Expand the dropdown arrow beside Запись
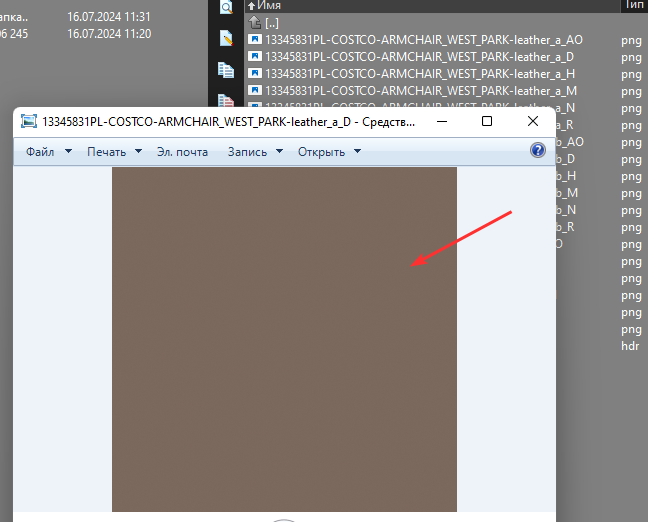This screenshot has width=648, height=522. point(279,151)
